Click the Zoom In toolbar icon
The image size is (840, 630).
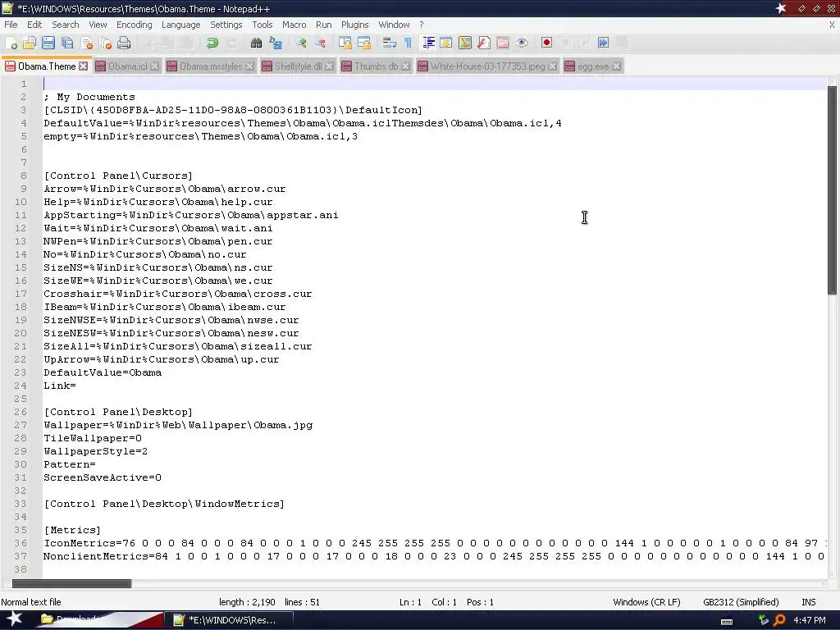pos(300,43)
